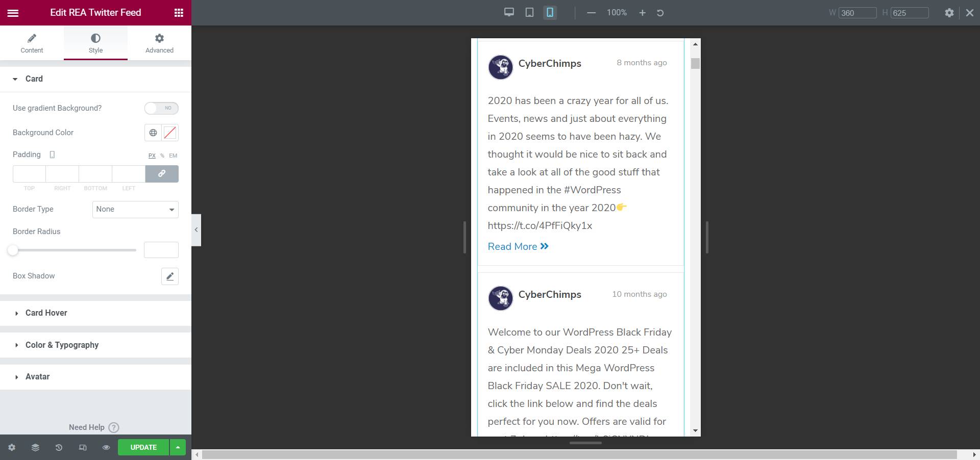Switch to the Content tab

(x=32, y=43)
